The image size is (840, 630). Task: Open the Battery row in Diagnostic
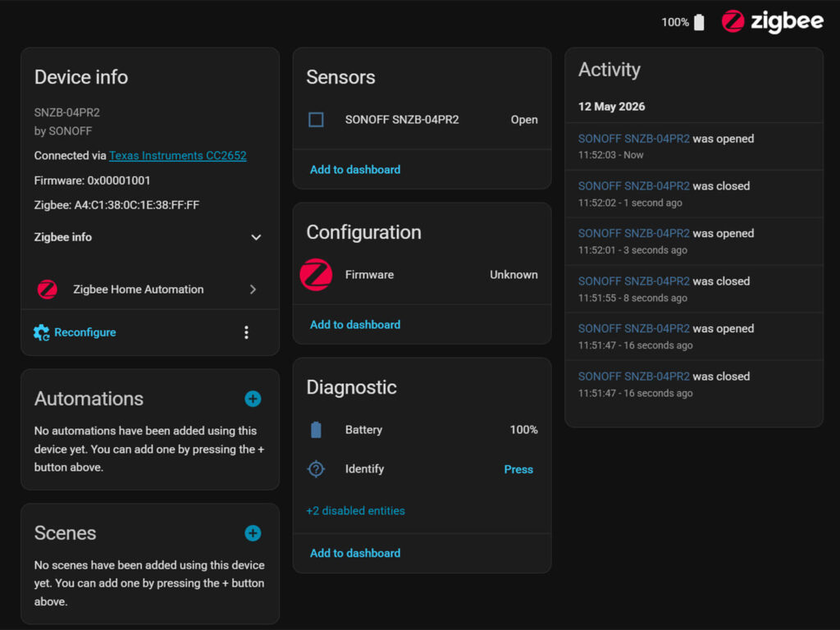coord(422,430)
